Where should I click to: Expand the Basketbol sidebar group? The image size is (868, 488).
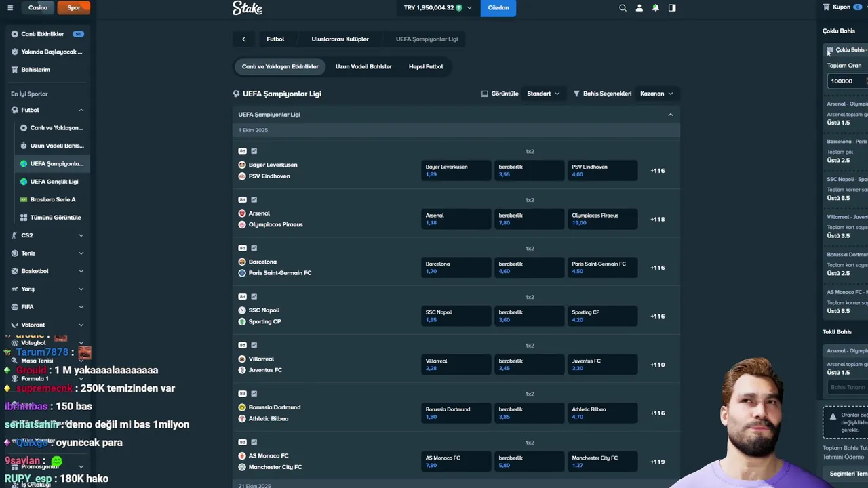pos(81,271)
